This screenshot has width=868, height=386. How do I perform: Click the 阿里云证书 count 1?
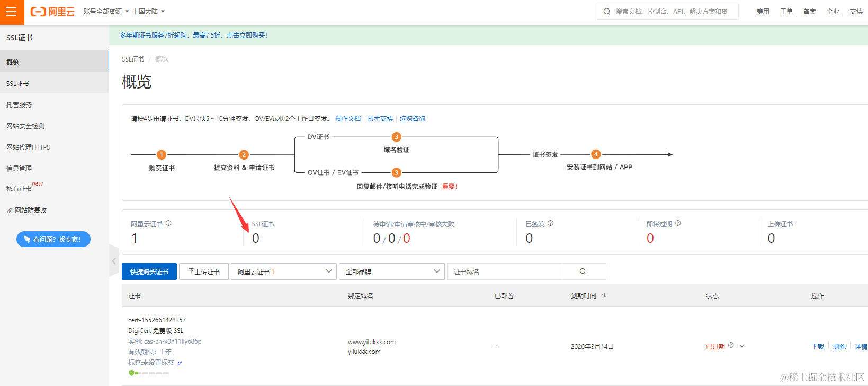pos(135,239)
